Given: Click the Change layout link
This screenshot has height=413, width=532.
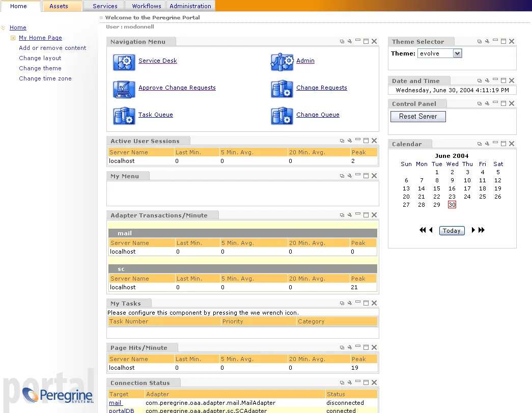Looking at the screenshot, I should tap(40, 58).
